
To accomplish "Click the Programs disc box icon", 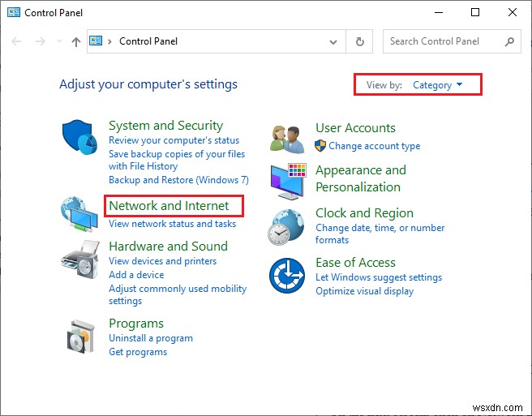I will pyautogui.click(x=80, y=337).
